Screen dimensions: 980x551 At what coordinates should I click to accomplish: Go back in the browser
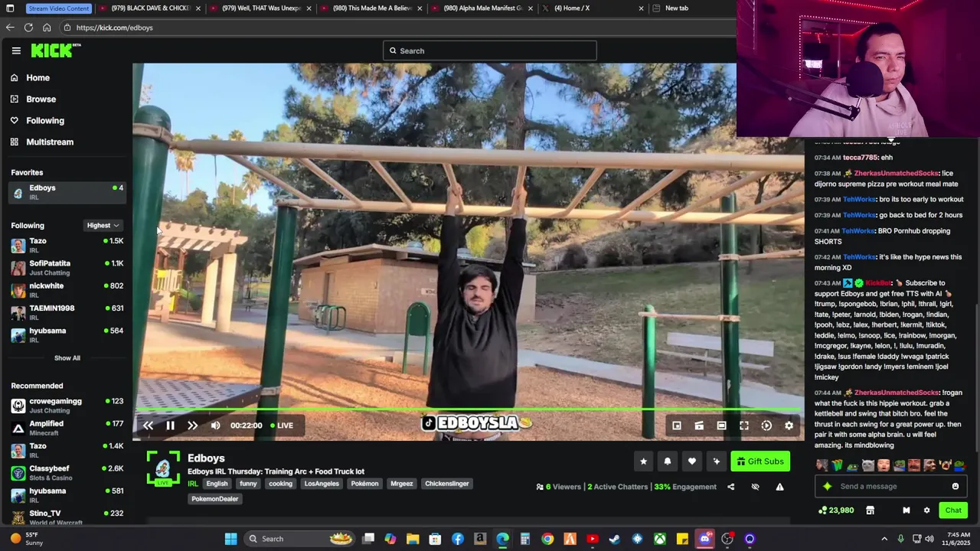coord(10,28)
